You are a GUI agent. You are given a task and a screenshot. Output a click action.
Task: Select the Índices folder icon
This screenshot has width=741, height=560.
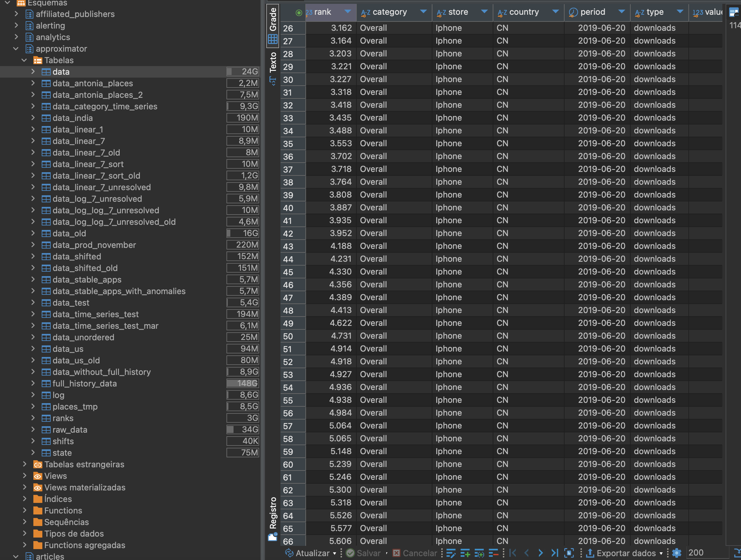38,499
